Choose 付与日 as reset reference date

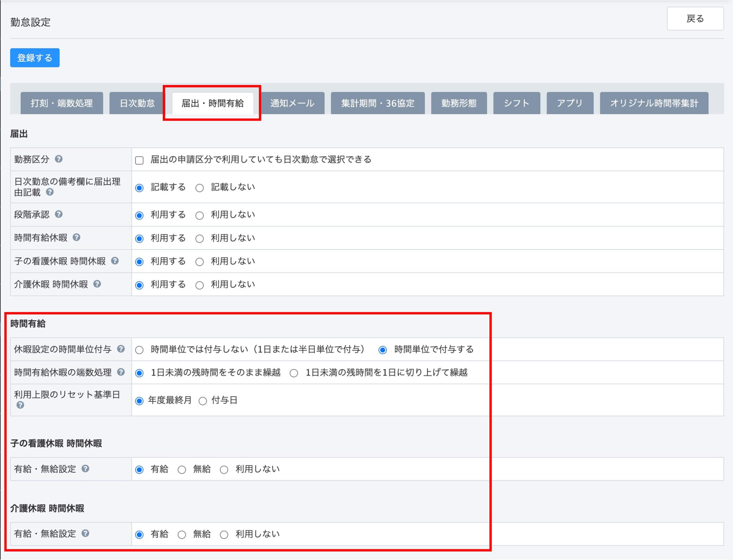pyautogui.click(x=203, y=401)
